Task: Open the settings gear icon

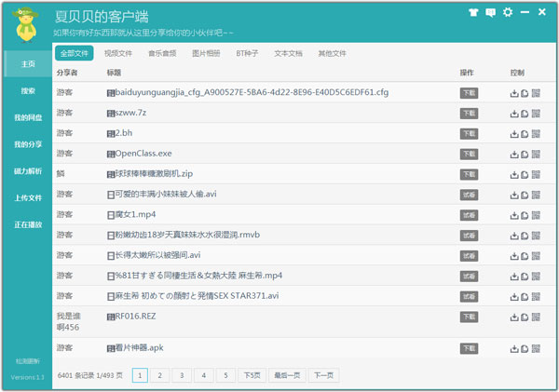Action: 508,12
